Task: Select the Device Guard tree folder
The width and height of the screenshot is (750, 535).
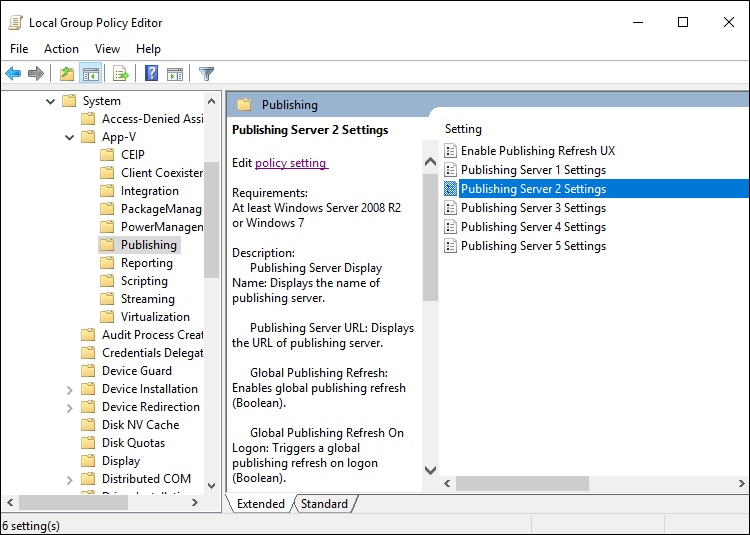Action: click(136, 371)
